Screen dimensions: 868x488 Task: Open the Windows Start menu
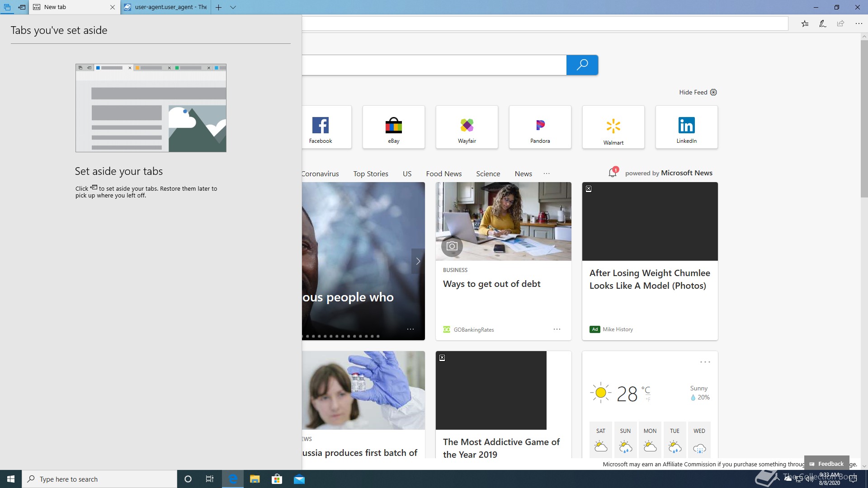11,479
